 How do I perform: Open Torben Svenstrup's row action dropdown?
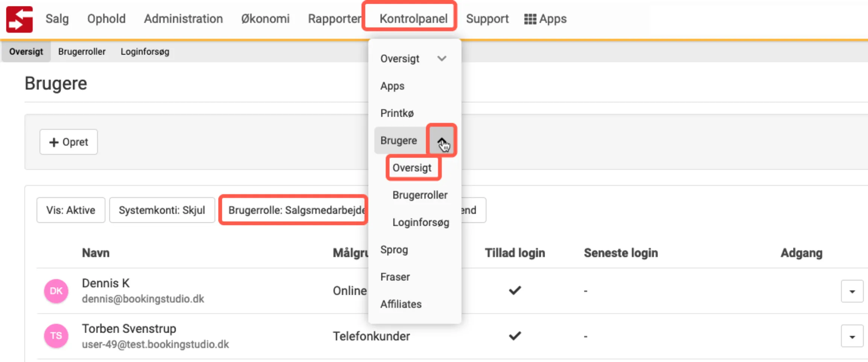pos(852,336)
